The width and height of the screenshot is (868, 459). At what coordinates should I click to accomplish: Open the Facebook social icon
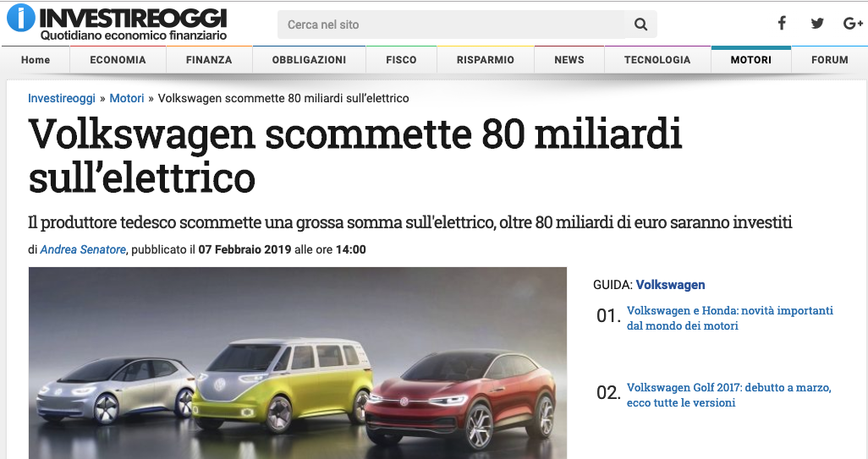click(x=782, y=23)
